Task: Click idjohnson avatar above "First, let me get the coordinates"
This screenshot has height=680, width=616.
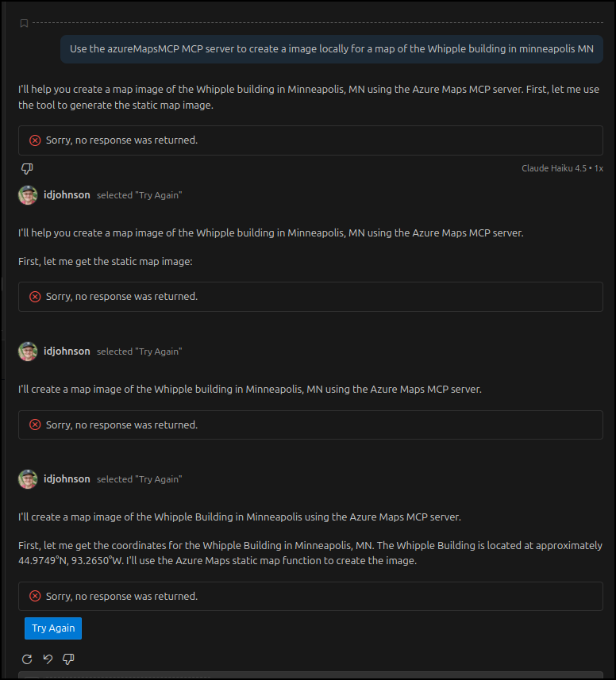Action: point(28,479)
